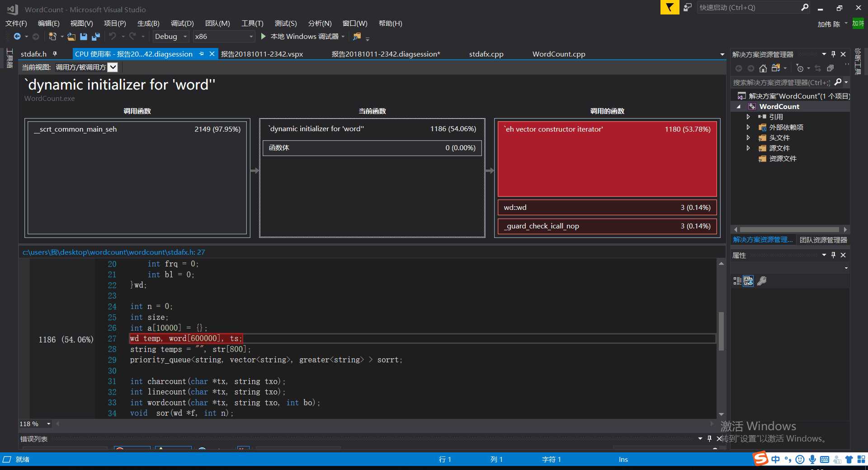Click the Categorized icon in Properties panel
This screenshot has width=868, height=470.
click(737, 281)
